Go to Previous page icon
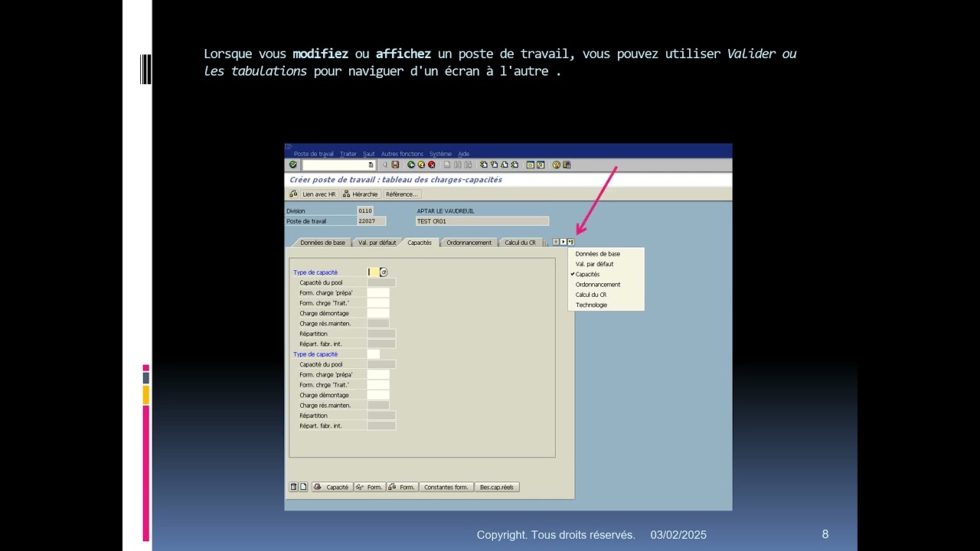 pyautogui.click(x=494, y=165)
